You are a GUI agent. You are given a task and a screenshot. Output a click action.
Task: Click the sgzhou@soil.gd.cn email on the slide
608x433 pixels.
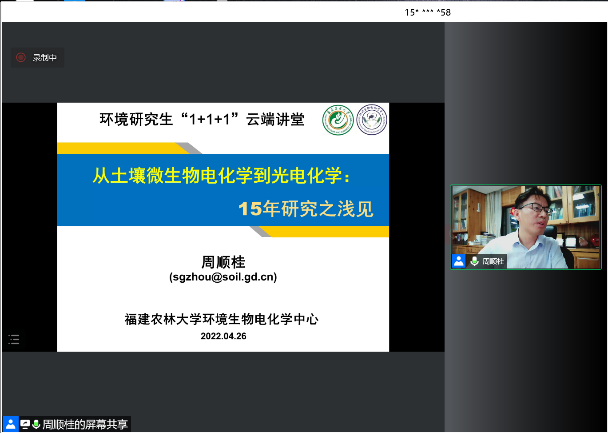pyautogui.click(x=223, y=277)
